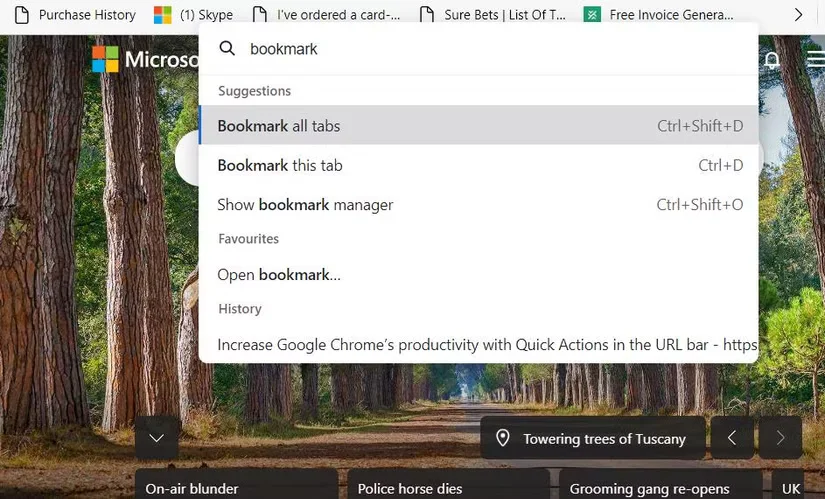Open the notifications bell icon

click(x=772, y=59)
